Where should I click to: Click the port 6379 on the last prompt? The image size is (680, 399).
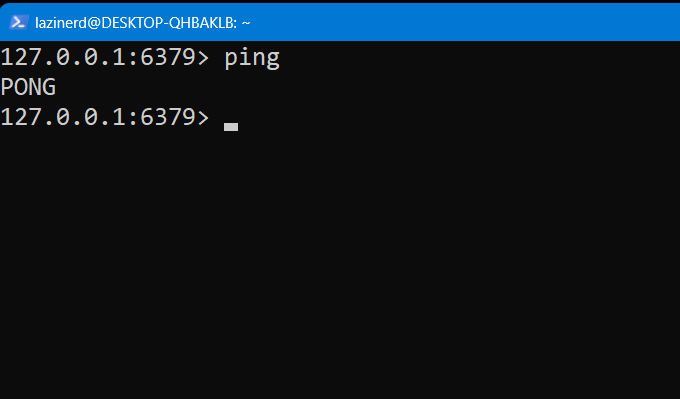point(167,117)
